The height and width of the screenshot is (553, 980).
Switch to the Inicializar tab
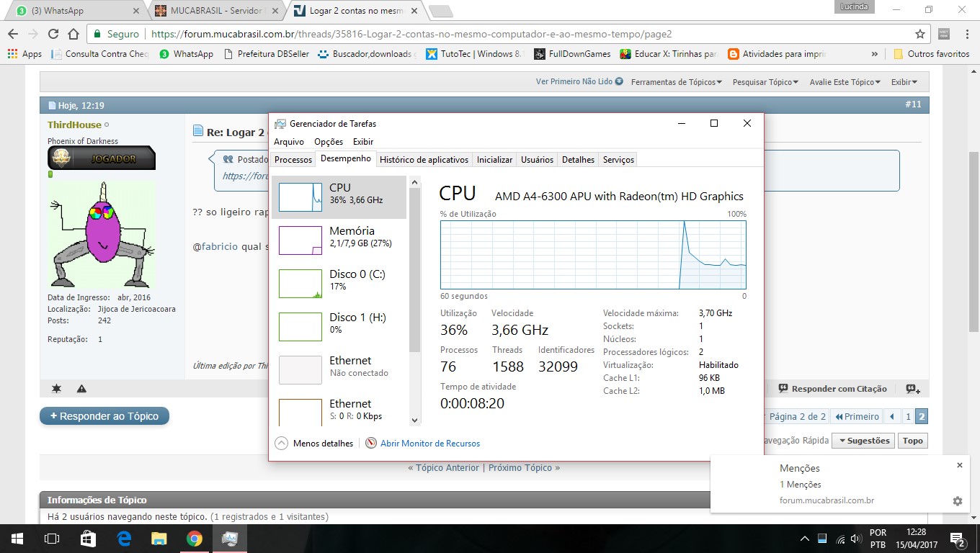495,160
